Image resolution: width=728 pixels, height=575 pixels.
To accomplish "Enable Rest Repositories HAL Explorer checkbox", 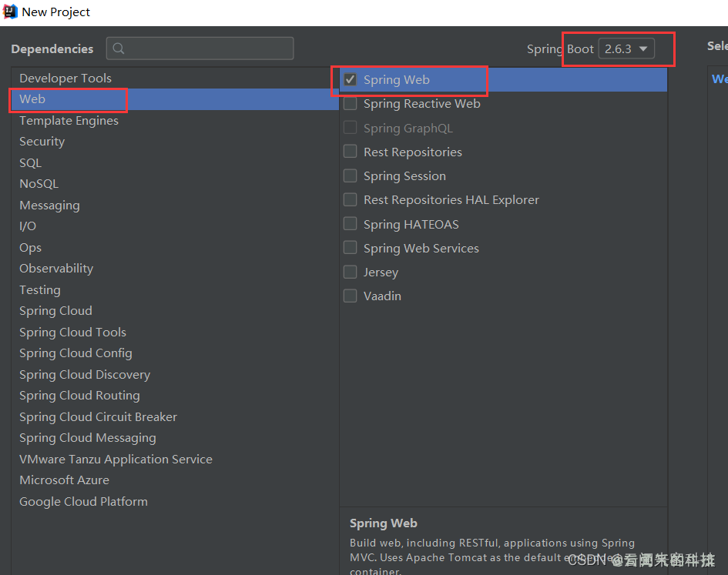I will [351, 200].
